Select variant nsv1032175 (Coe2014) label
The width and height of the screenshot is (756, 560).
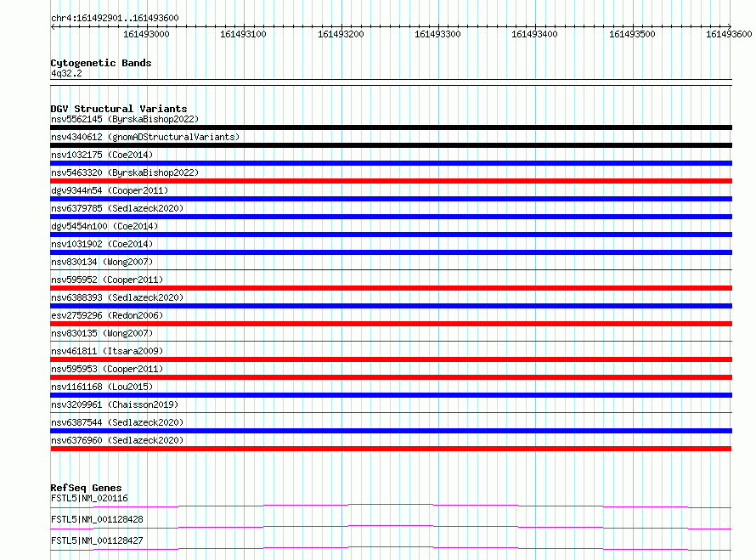102,155
